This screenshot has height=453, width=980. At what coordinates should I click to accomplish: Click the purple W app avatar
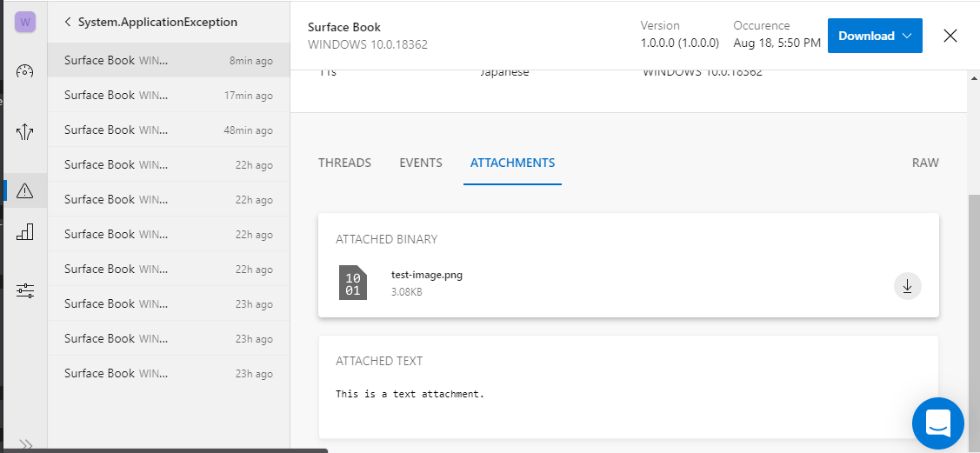click(25, 22)
